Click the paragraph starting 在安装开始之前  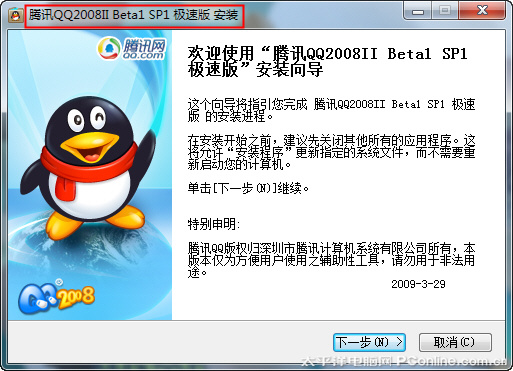(331, 152)
